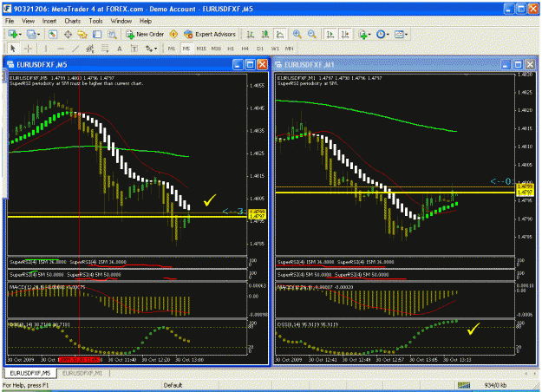Toggle the Terminal window icon
The image size is (542, 392).
[97, 34]
